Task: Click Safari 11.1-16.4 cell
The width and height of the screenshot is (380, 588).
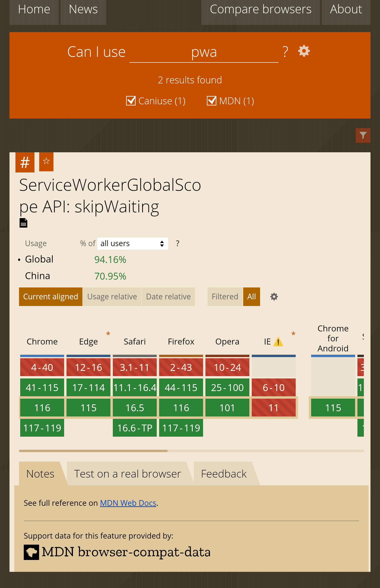Action: point(135,387)
